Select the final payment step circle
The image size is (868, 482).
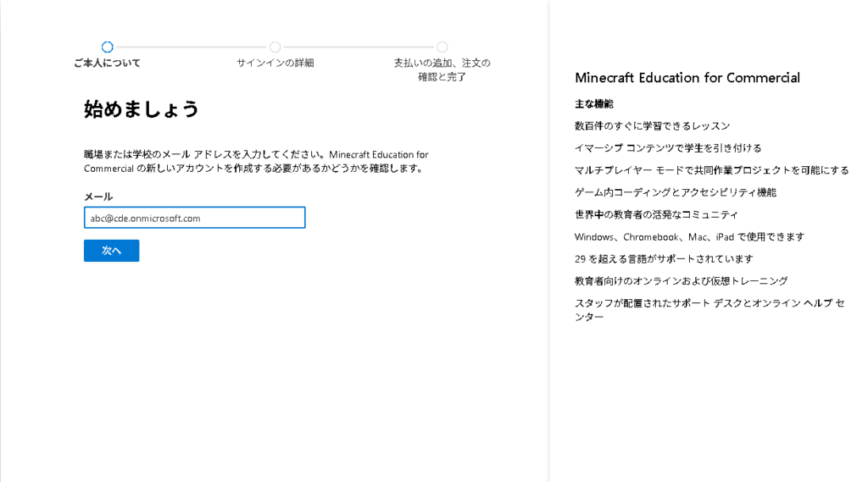[x=442, y=47]
